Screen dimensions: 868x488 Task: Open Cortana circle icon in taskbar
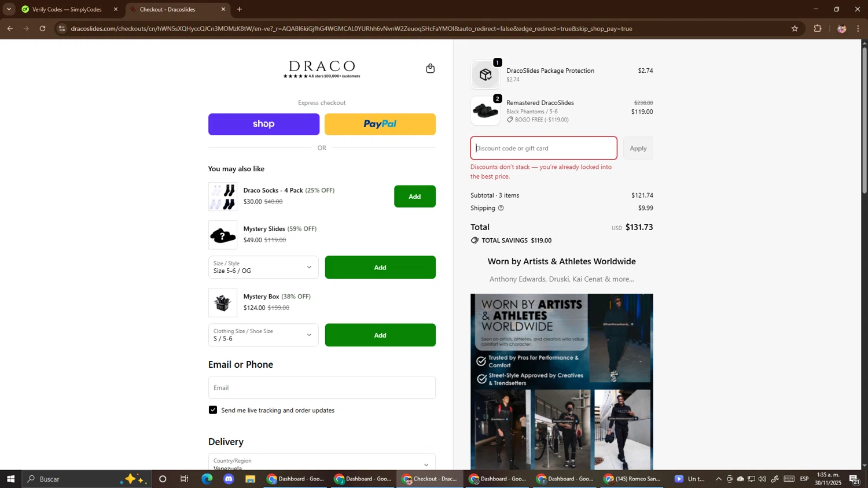pyautogui.click(x=163, y=479)
